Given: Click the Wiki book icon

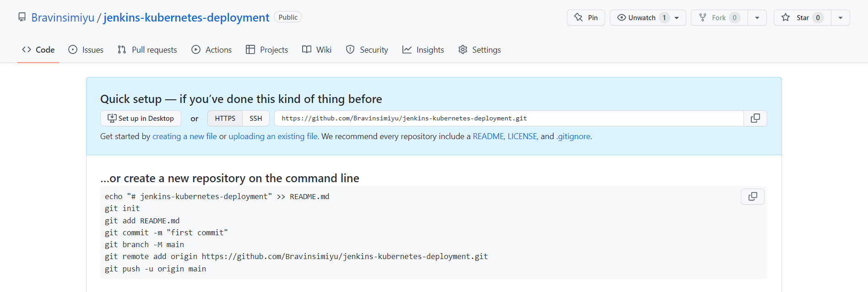Looking at the screenshot, I should point(307,49).
